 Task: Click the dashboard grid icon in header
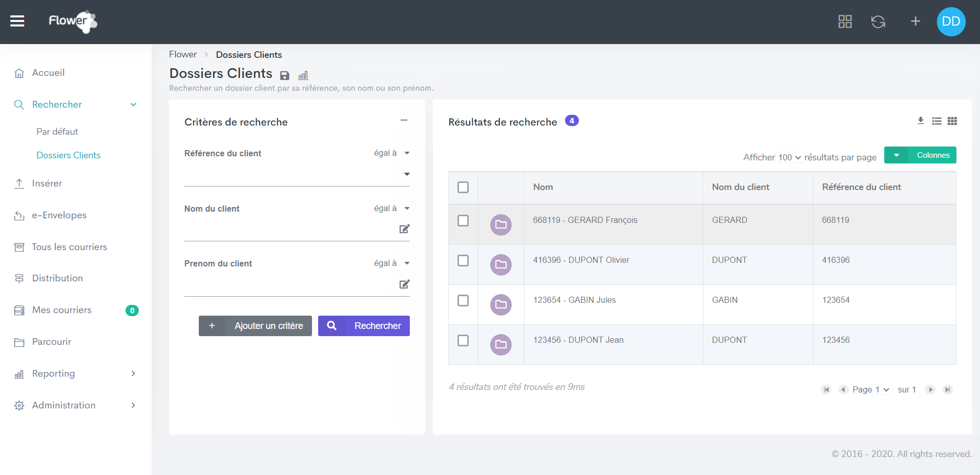point(845,22)
